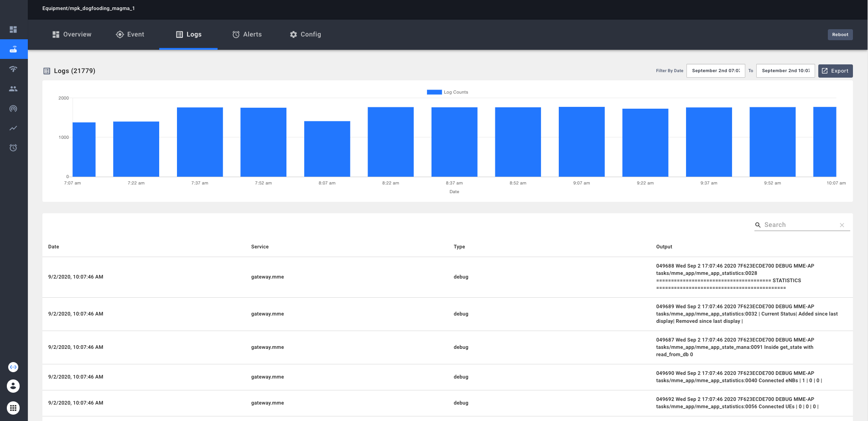
Task: Switch to the Overview tab
Action: point(72,35)
